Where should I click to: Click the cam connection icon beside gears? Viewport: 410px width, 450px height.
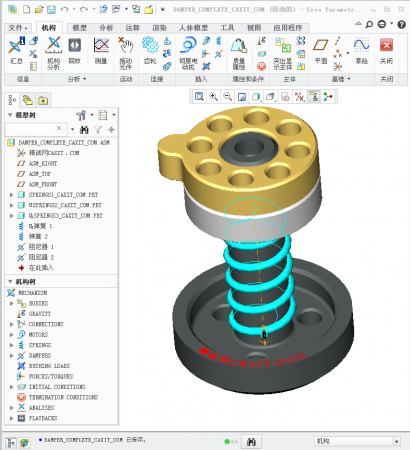(167, 41)
